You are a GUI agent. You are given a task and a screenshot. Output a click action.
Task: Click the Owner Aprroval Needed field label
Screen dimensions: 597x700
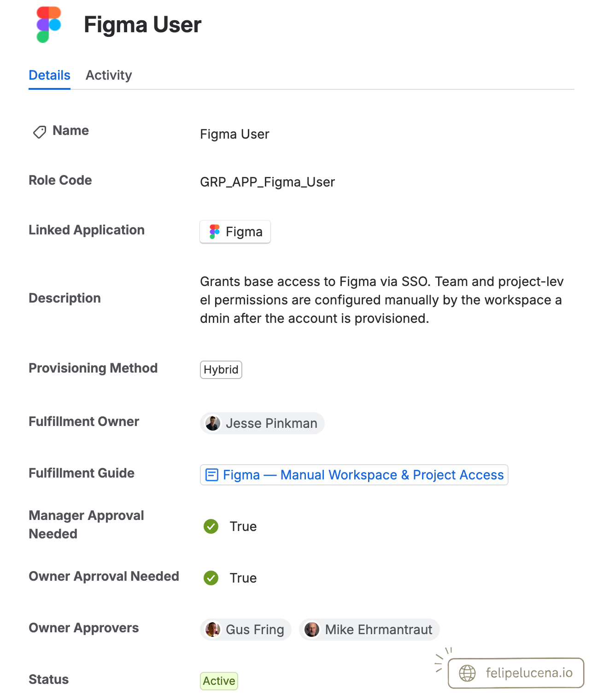(104, 576)
